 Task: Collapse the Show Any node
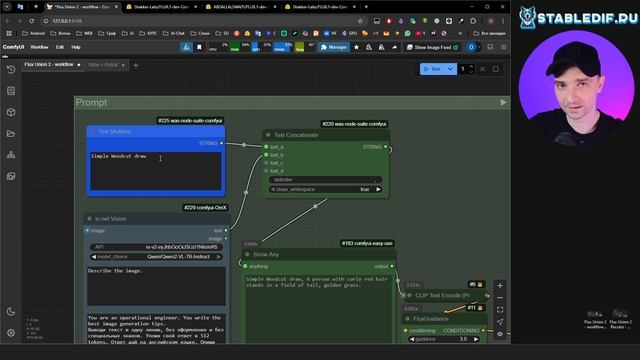point(247,254)
